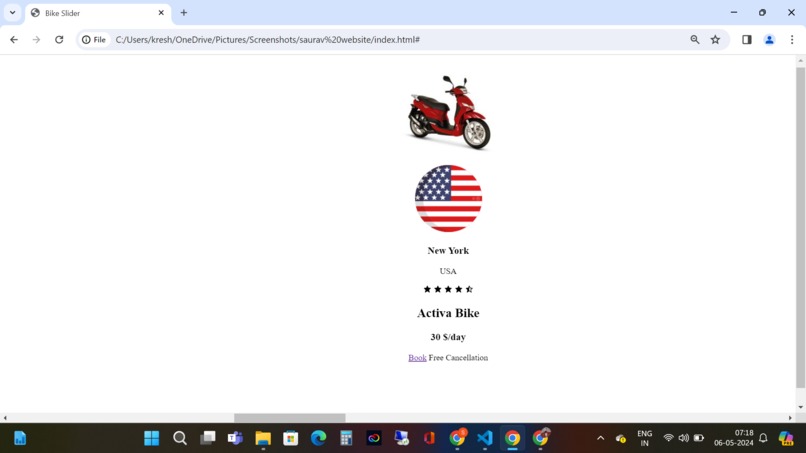Open the browser side panel
806x453 pixels.
pyautogui.click(x=746, y=40)
